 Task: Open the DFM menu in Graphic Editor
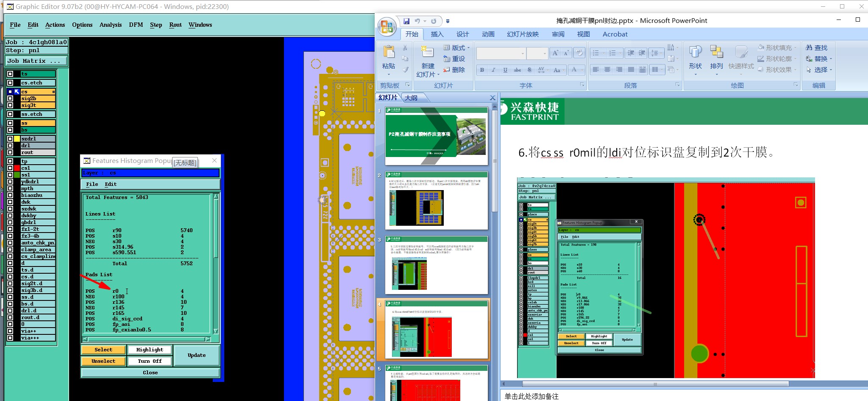coord(136,25)
